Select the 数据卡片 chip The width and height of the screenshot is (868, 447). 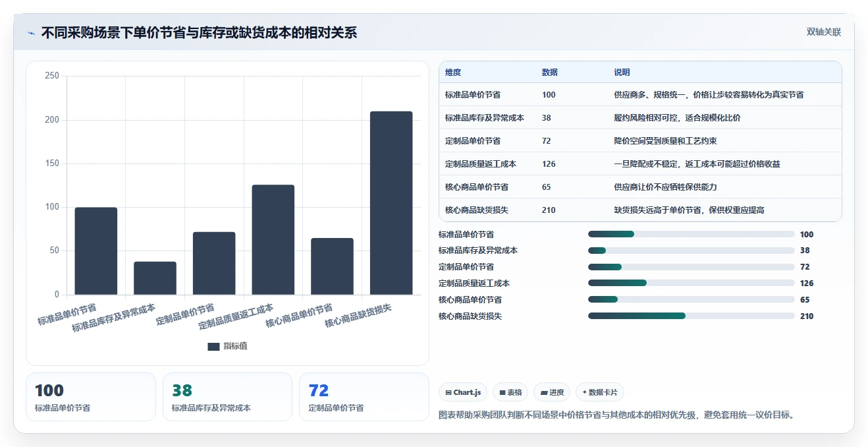(x=600, y=392)
